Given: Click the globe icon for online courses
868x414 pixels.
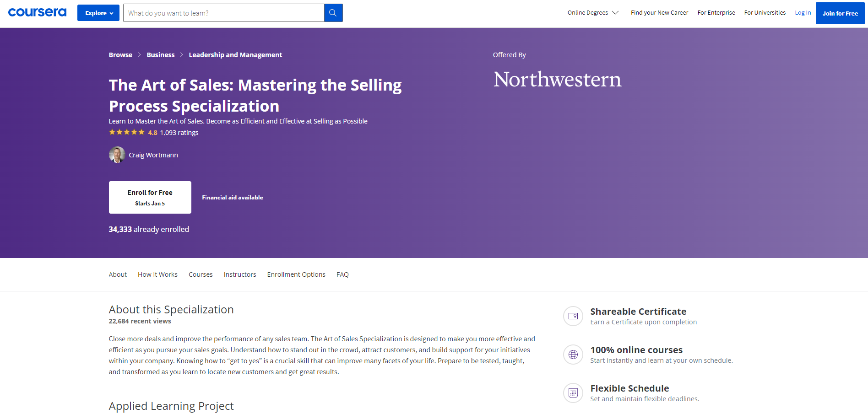Looking at the screenshot, I should pos(573,355).
